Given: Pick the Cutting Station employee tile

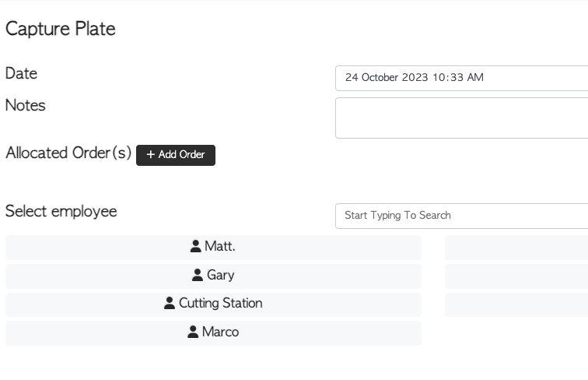Looking at the screenshot, I should click(x=213, y=304).
